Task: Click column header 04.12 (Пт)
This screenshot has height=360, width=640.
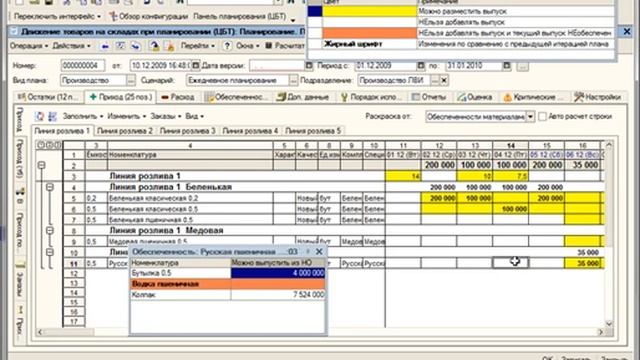Action: coord(510,155)
